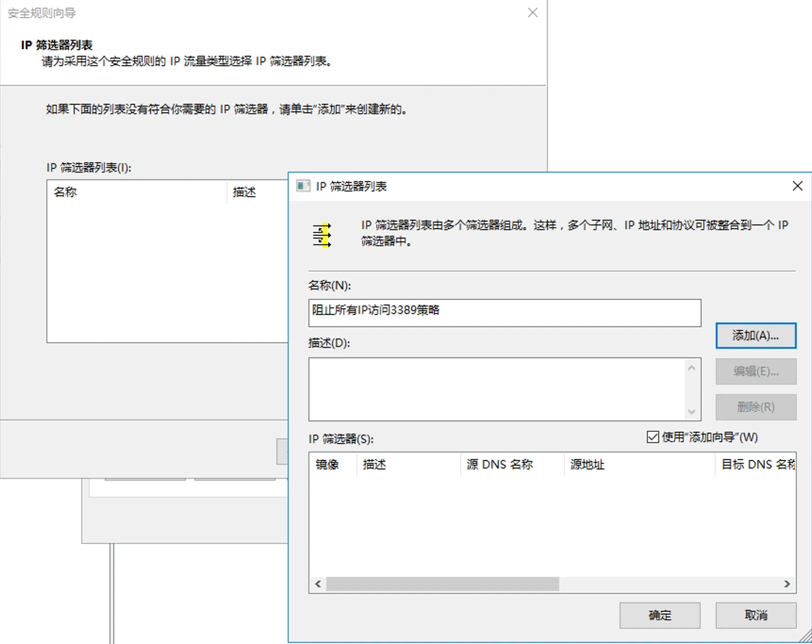Viewport: 812px width, 644px height.
Task: Click inside the 描述 text area
Action: click(497, 389)
